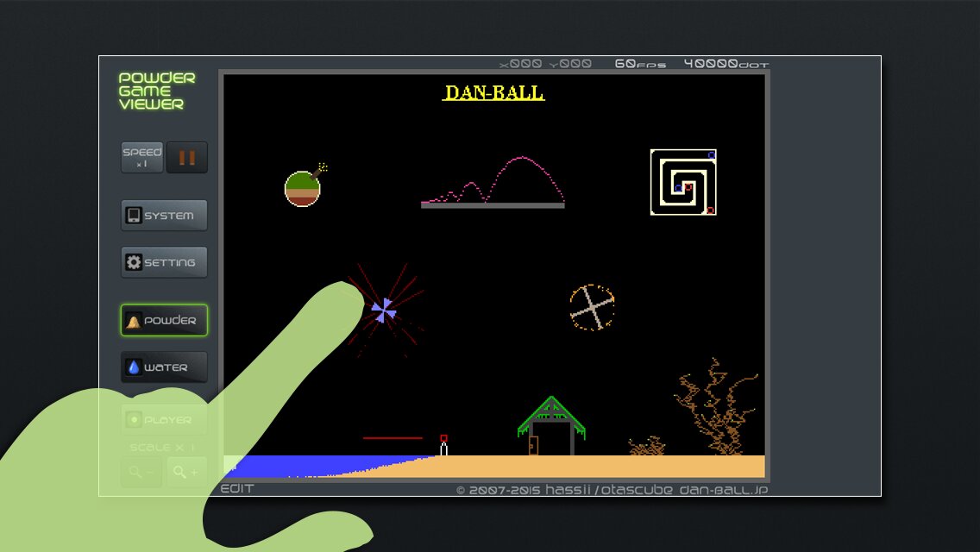Viewport: 980px width, 552px height.
Task: Zoom out with the magnifier minus
Action: click(x=141, y=472)
